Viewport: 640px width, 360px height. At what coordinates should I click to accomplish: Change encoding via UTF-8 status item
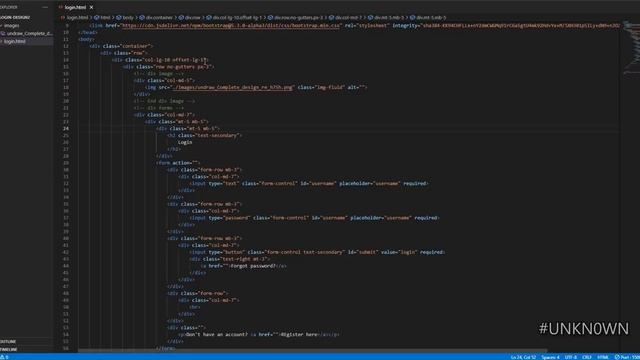click(x=571, y=357)
